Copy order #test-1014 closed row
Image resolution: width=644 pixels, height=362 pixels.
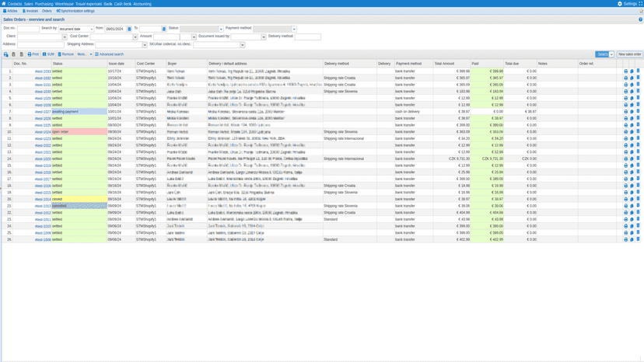(x=632, y=199)
